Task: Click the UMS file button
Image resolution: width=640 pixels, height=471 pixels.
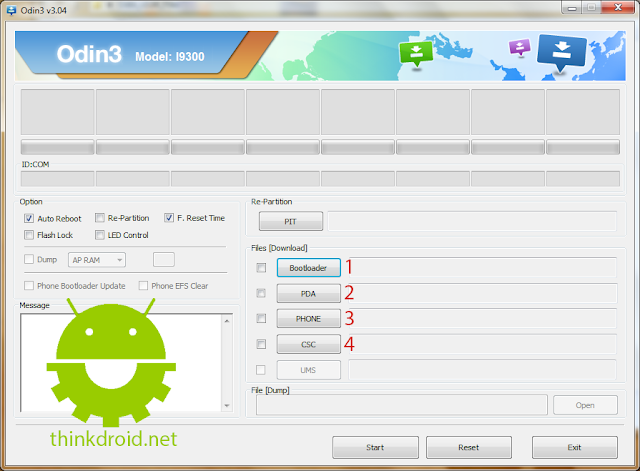Action: [x=309, y=370]
